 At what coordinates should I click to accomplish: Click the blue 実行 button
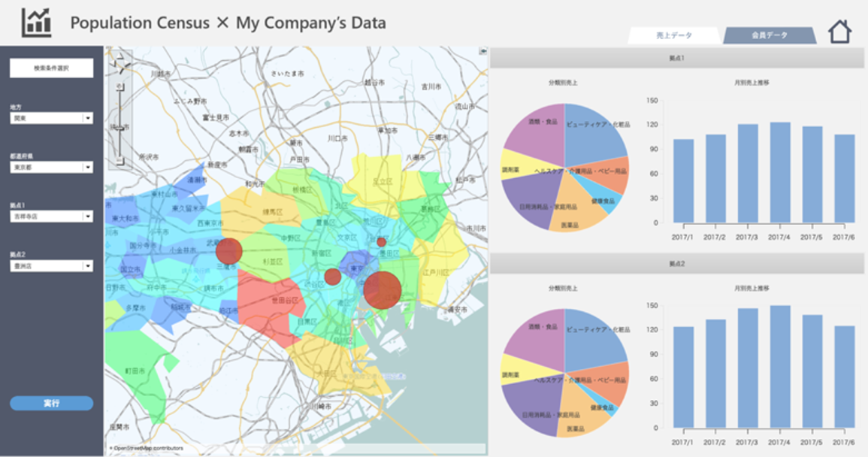52,404
